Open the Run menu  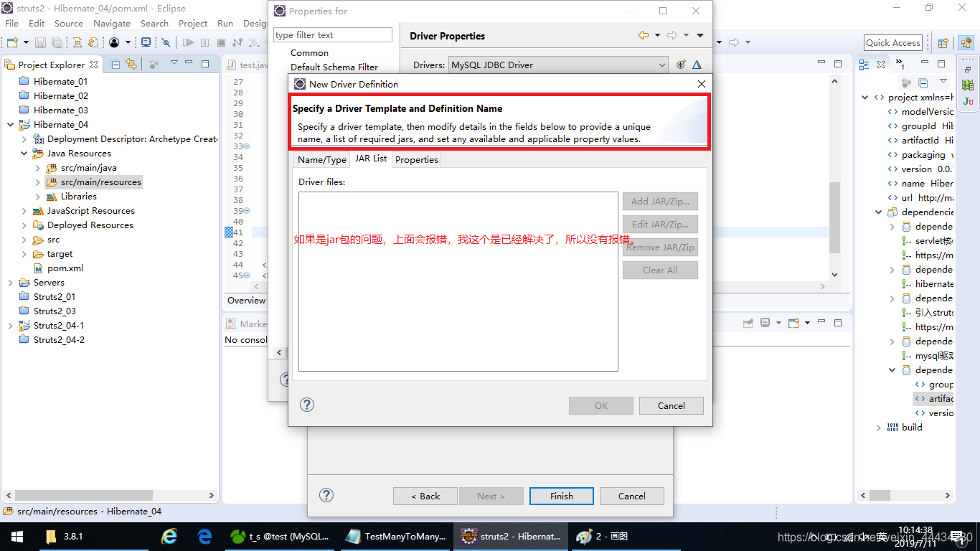point(225,23)
